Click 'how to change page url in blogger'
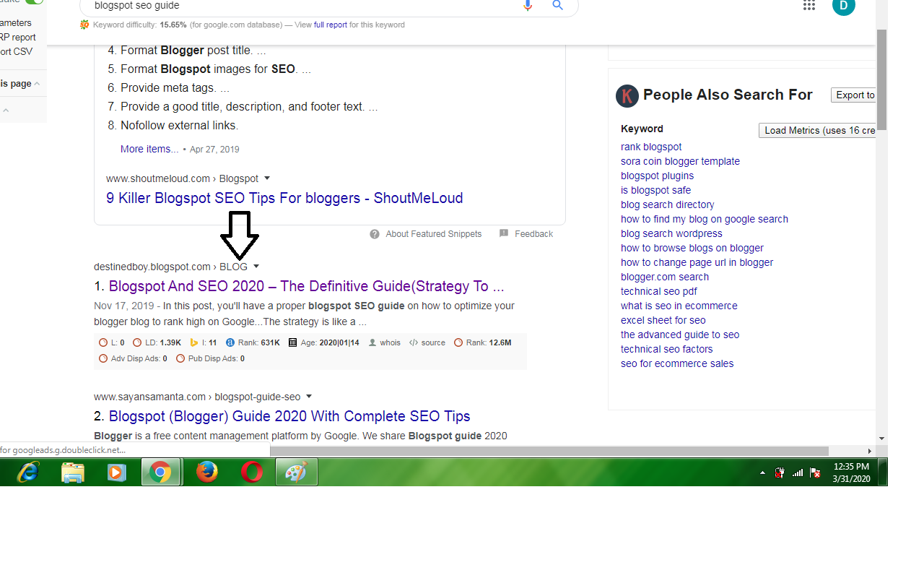Viewport: 924px width, 578px height. [x=697, y=262]
